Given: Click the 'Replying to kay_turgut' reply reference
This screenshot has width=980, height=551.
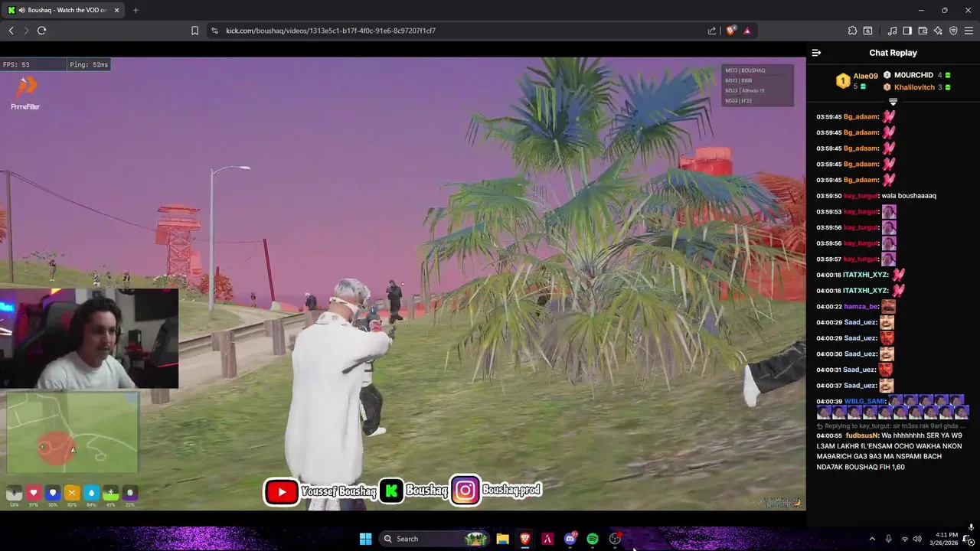Looking at the screenshot, I should (x=891, y=425).
